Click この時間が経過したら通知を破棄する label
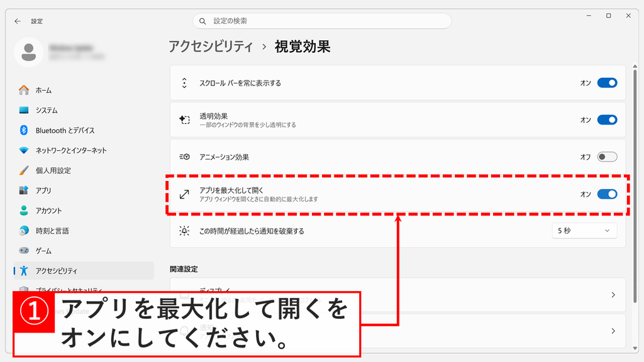The width and height of the screenshot is (644, 362). click(252, 231)
